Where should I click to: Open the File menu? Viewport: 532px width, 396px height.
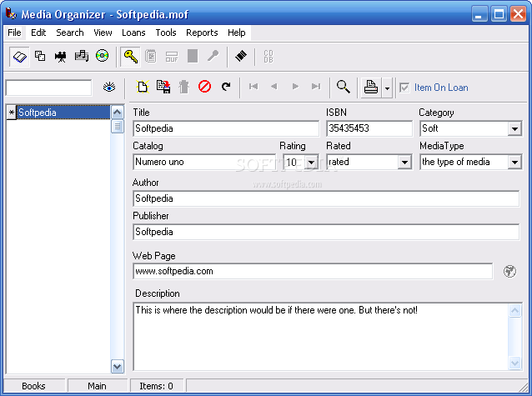pyautogui.click(x=14, y=33)
